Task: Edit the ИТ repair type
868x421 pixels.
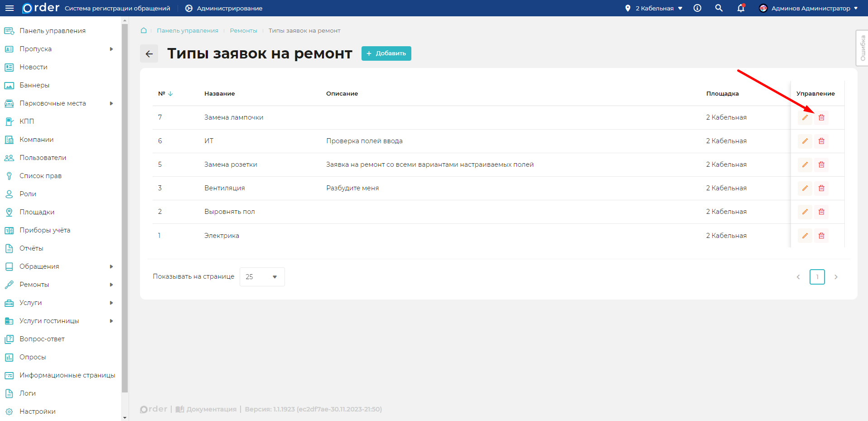Action: [805, 141]
